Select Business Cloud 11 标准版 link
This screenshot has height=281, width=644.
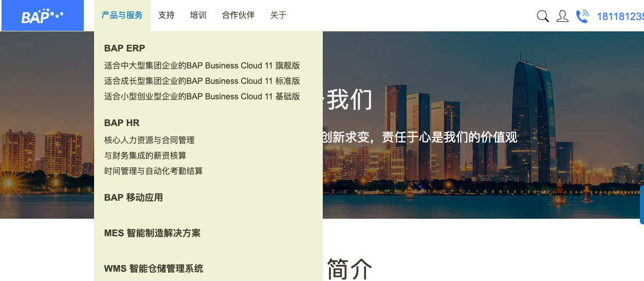point(202,81)
